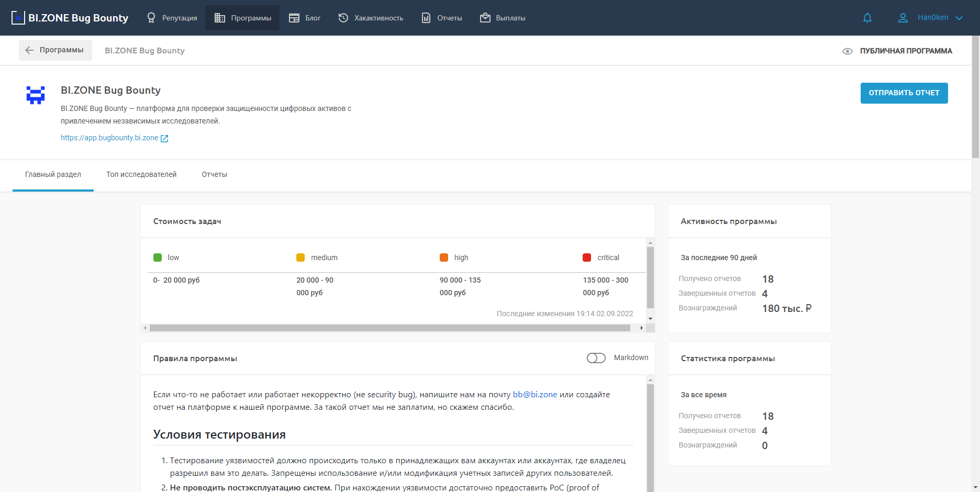Click the Выплаты briefcase icon
Screen dimensions: 980x492
pos(485,18)
